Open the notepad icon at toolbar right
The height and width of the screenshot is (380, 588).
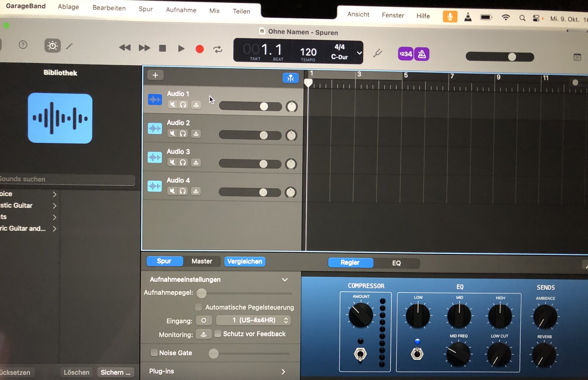coord(577,57)
